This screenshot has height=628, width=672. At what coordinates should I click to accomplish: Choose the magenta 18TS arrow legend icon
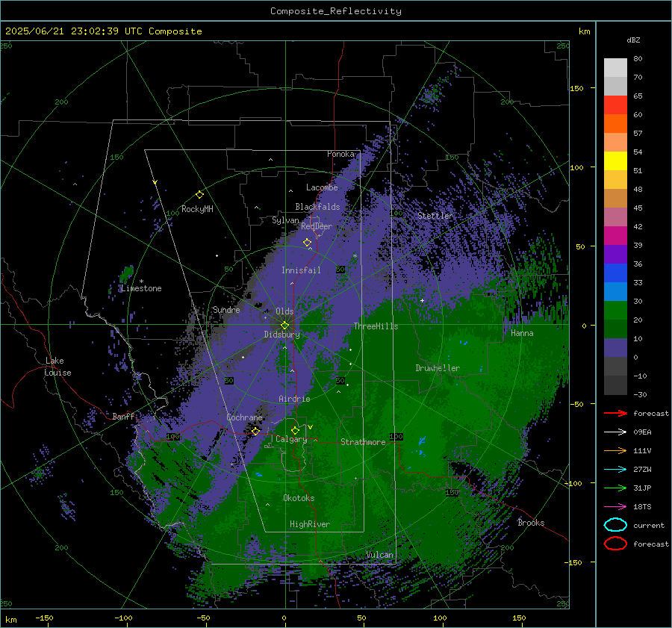[615, 507]
